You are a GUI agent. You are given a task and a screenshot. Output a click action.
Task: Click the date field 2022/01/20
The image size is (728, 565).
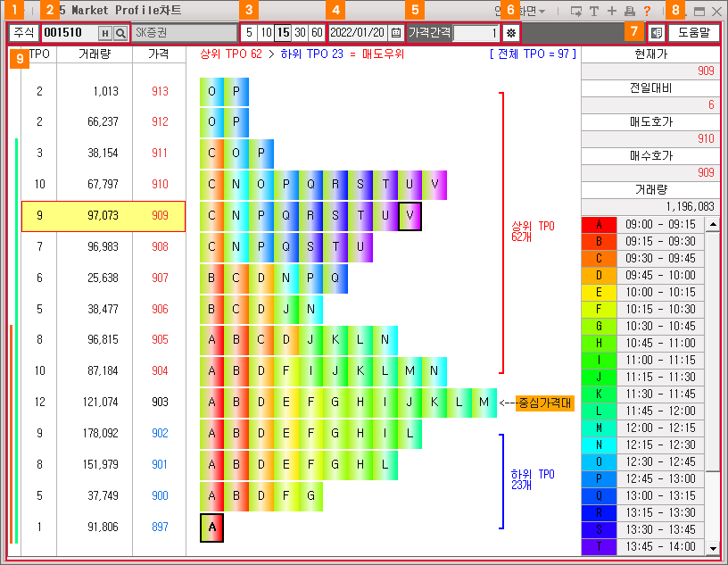tap(358, 32)
